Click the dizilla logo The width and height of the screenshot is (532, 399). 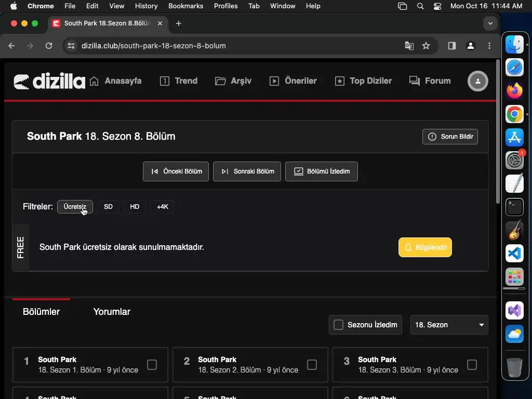pos(49,82)
